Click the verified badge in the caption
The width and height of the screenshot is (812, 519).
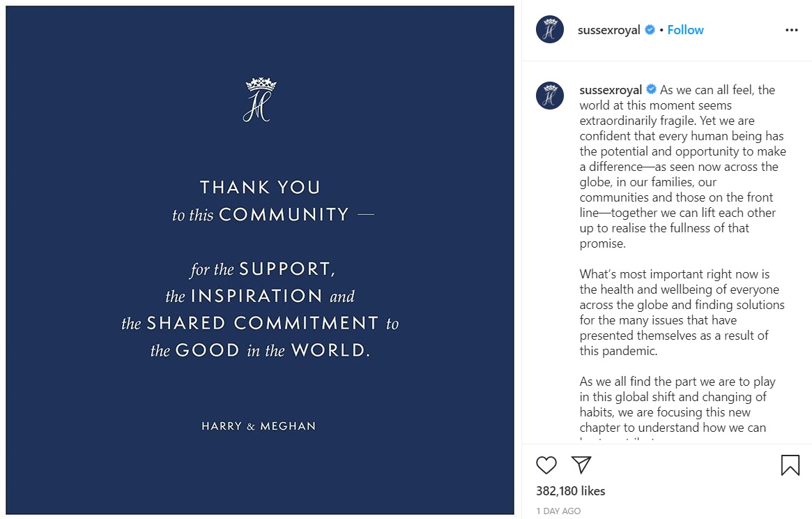(652, 90)
